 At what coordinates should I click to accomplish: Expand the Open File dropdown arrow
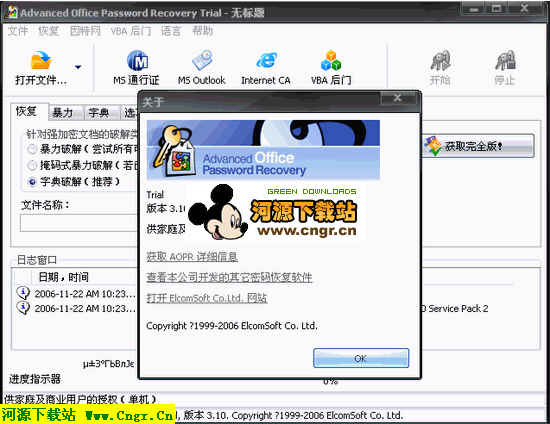click(x=78, y=67)
